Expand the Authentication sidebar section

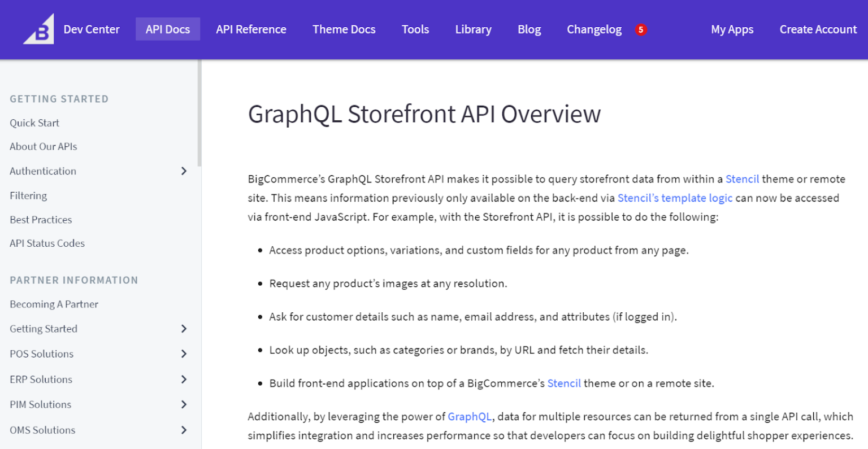[x=184, y=171]
